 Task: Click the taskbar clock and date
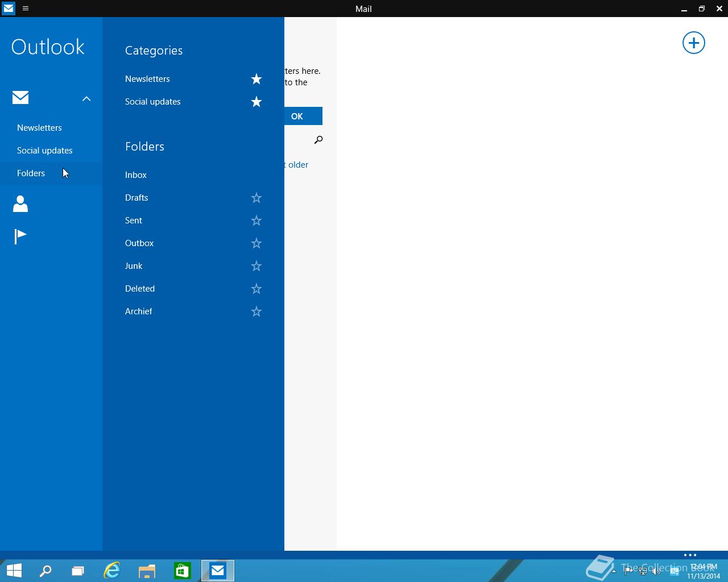[704, 571]
